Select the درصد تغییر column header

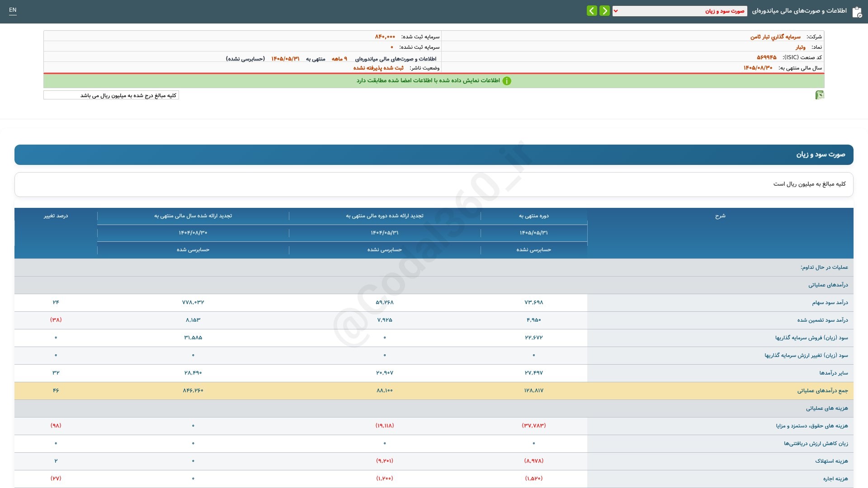[56, 216]
